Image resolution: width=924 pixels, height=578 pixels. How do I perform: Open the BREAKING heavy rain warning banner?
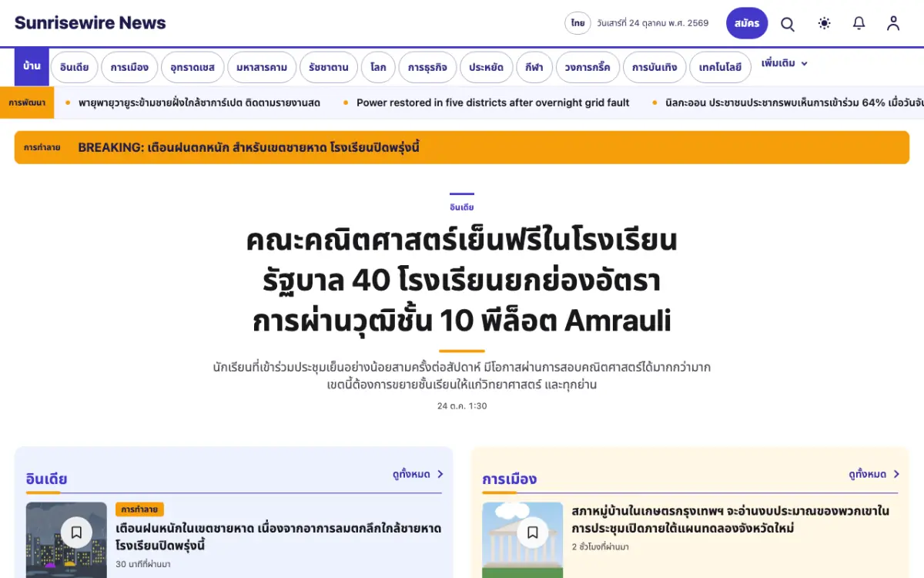462,147
